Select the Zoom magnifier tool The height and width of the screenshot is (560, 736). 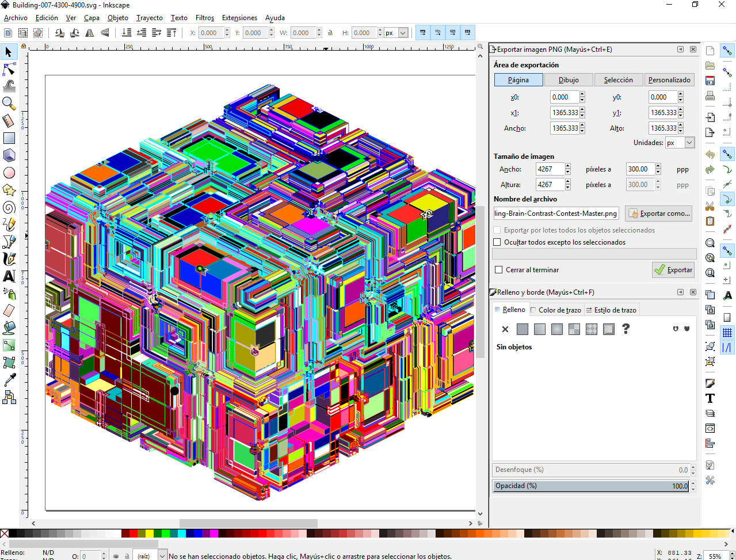(9, 104)
